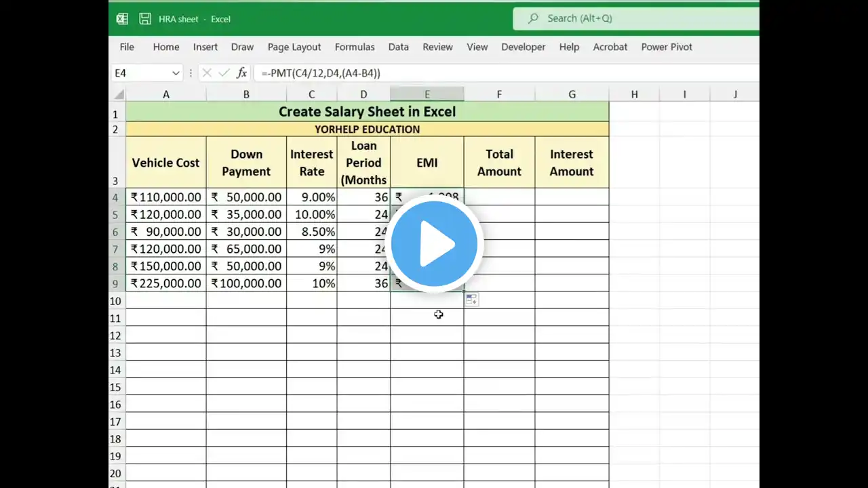Select column H by its header

coord(634,94)
